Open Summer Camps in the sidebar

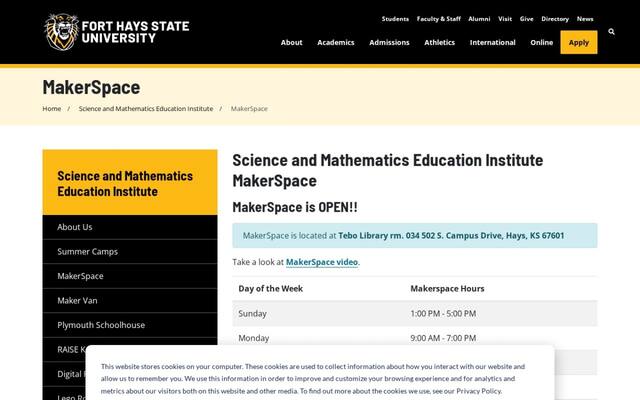[x=130, y=251]
